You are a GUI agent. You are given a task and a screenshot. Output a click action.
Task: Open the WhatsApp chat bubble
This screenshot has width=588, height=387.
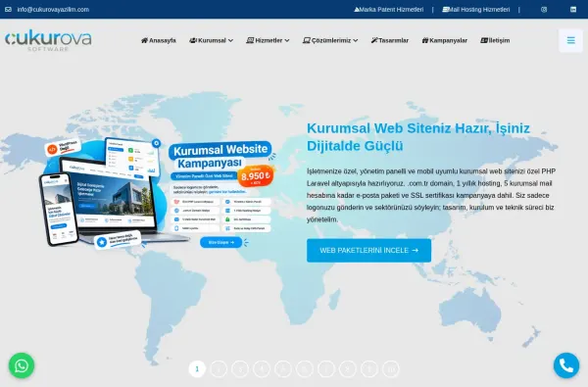[x=22, y=365]
